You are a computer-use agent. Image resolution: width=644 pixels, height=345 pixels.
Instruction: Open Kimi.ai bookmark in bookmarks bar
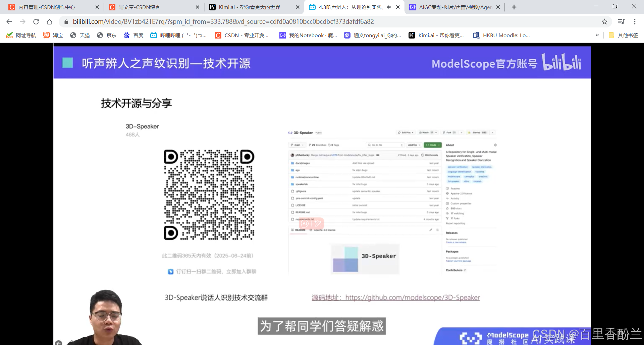pyautogui.click(x=436, y=35)
